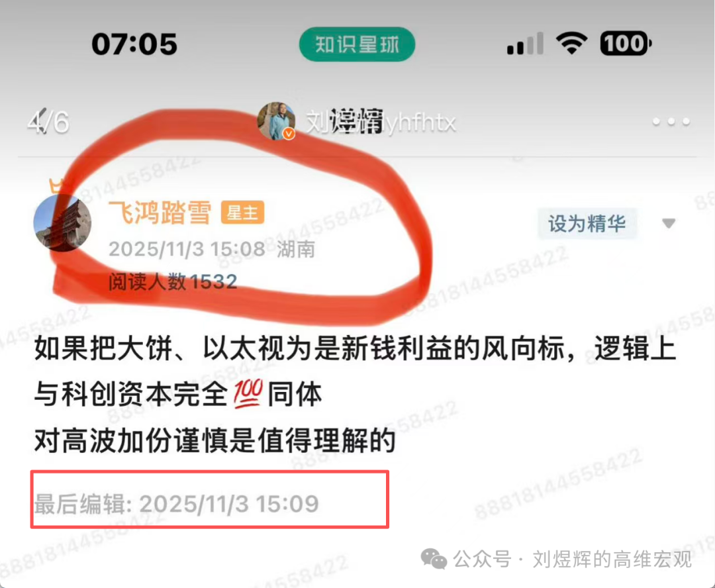Open 飞鸿踏雪 author avatar

pyautogui.click(x=62, y=222)
